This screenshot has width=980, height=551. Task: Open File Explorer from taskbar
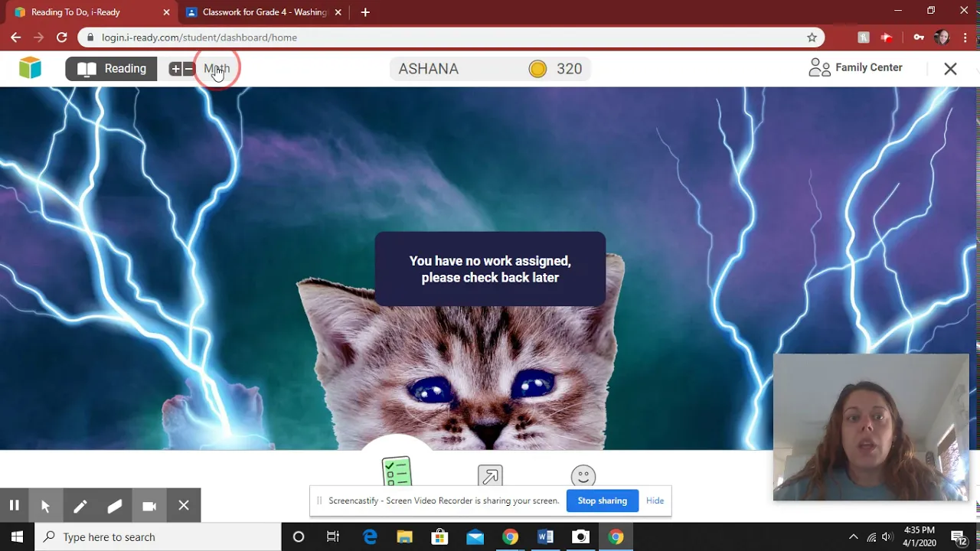[x=404, y=536]
